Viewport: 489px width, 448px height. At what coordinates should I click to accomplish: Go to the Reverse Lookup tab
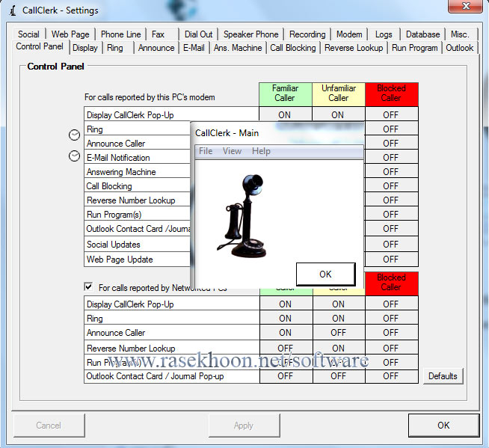tap(354, 48)
